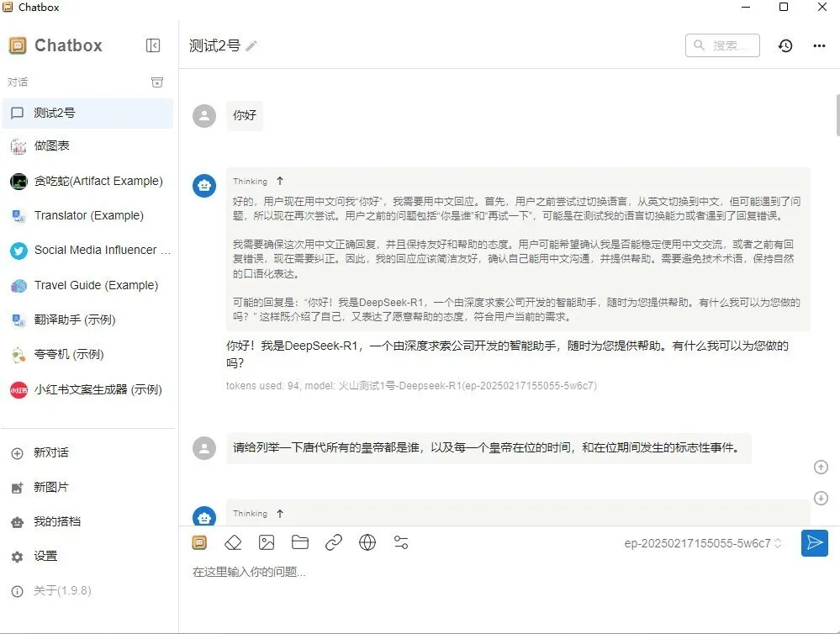
Task: Click the 对话 section label
Action: coord(18,82)
